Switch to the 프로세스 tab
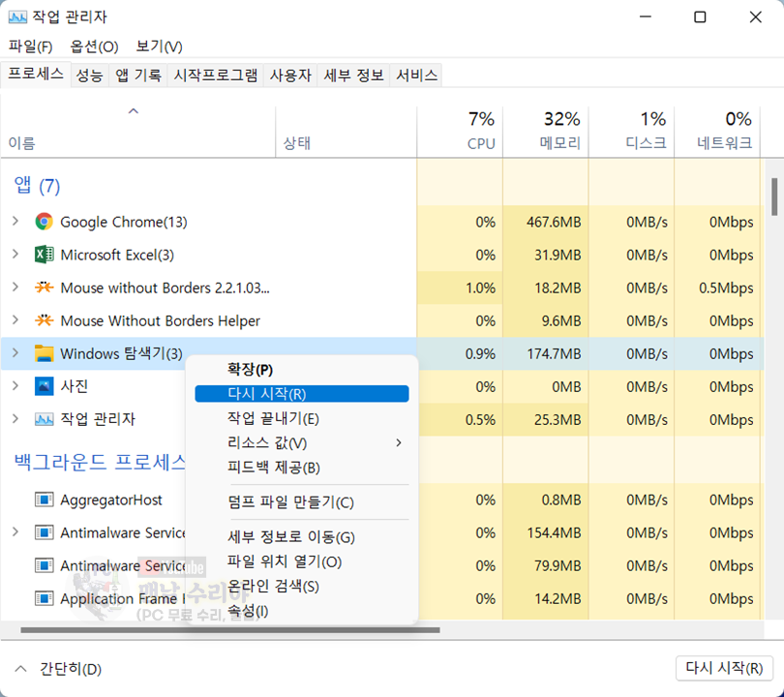The image size is (784, 697). (x=36, y=75)
